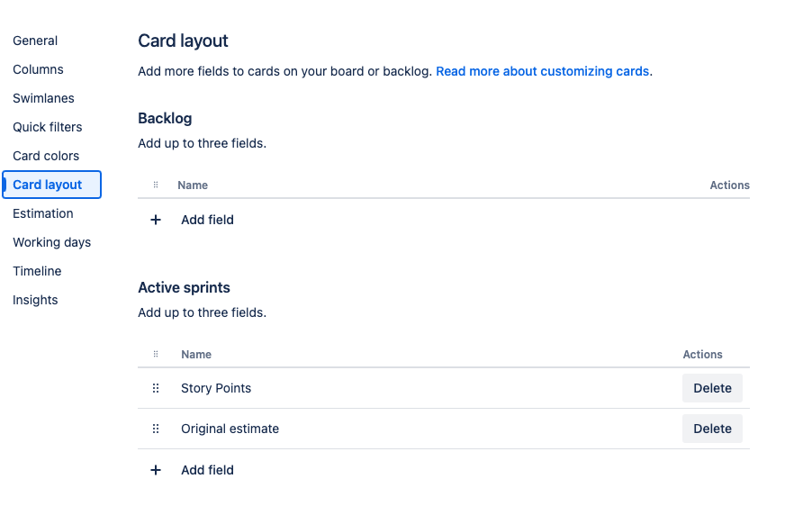Select Quick filters in sidebar

click(x=48, y=127)
